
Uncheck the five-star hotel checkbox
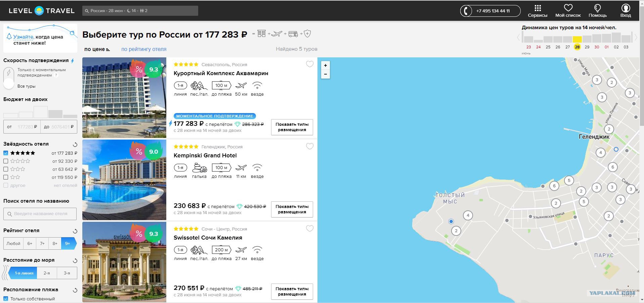point(6,153)
